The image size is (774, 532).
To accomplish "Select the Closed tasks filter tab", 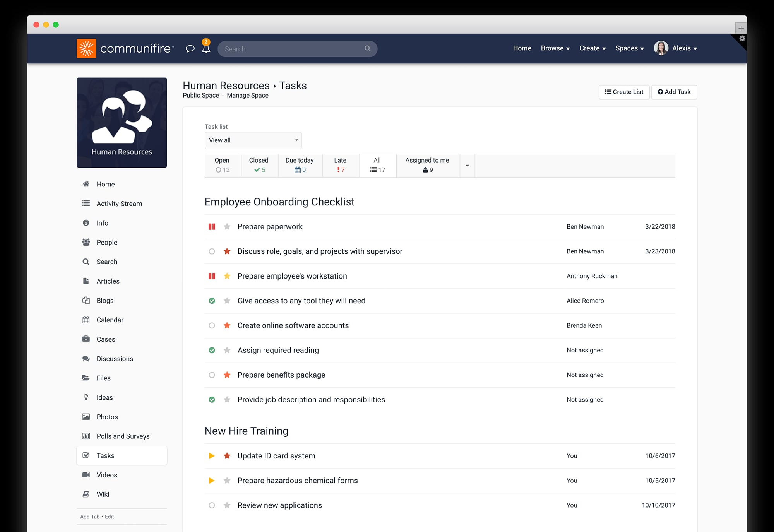I will [259, 166].
